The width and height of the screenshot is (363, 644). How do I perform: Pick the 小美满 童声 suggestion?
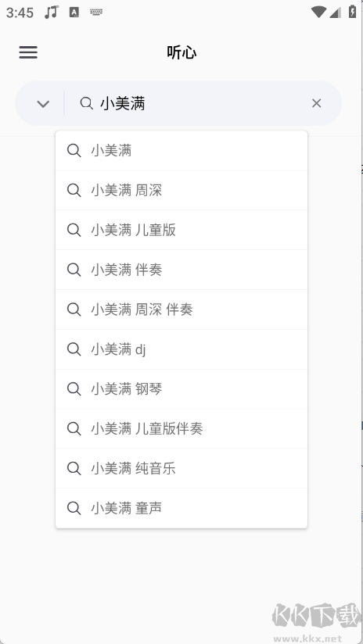pos(181,508)
